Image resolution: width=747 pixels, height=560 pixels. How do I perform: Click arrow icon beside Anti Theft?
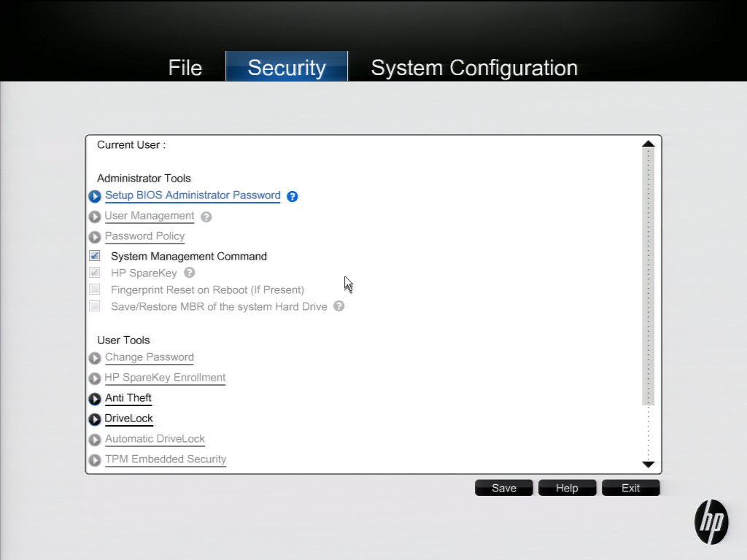[94, 399]
